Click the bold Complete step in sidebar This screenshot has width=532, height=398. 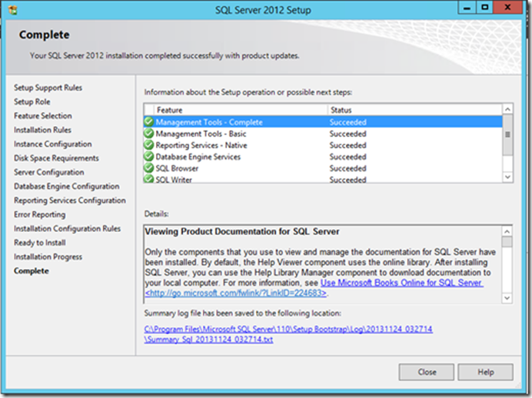32,271
